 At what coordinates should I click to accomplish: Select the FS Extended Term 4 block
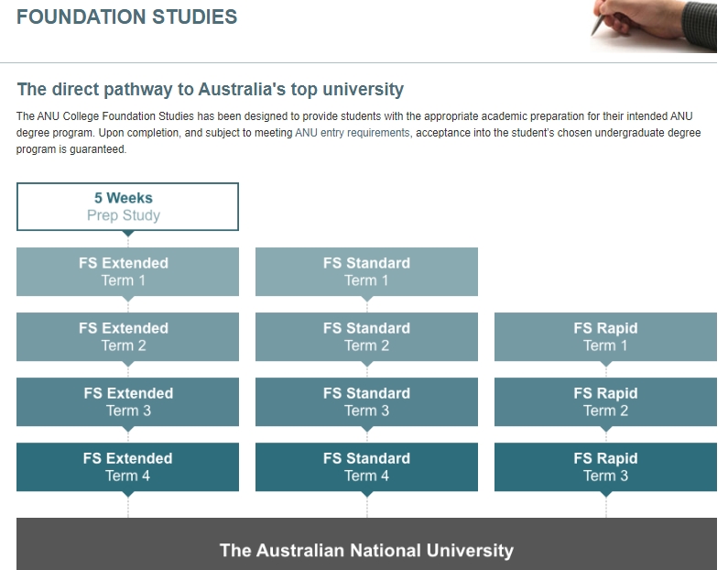coord(127,466)
